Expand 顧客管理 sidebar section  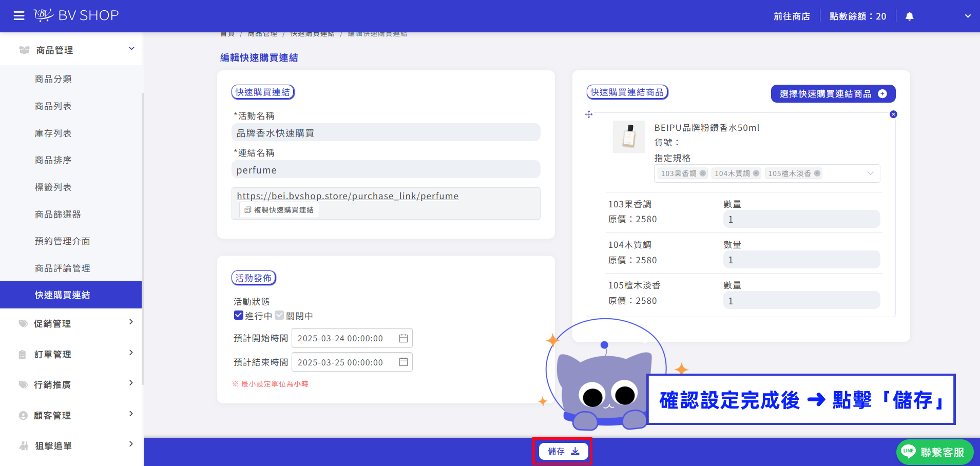[71, 415]
